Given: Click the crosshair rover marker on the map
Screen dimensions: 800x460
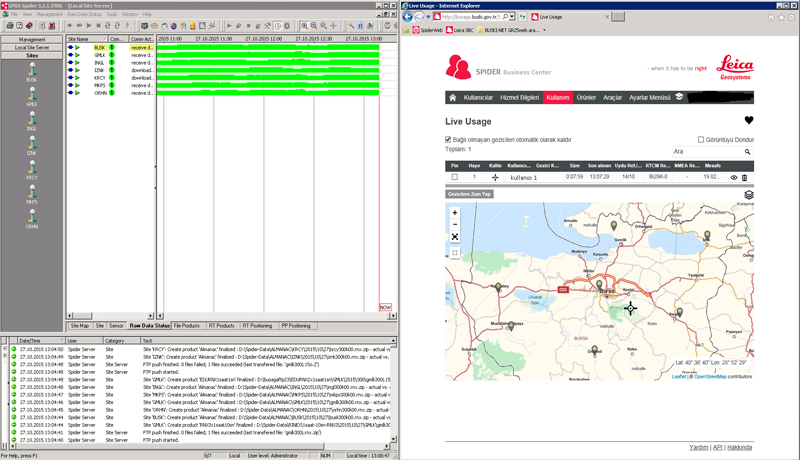Looking at the screenshot, I should [631, 308].
